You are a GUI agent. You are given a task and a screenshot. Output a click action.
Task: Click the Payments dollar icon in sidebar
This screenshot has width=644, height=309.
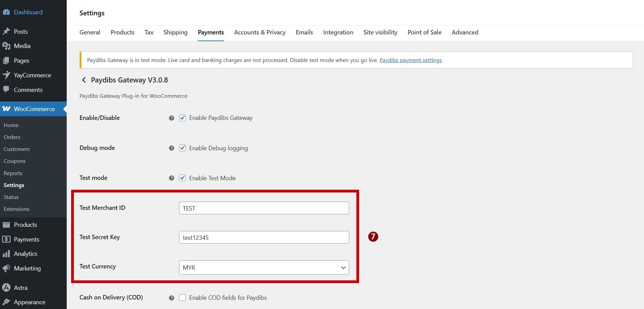click(x=6, y=240)
